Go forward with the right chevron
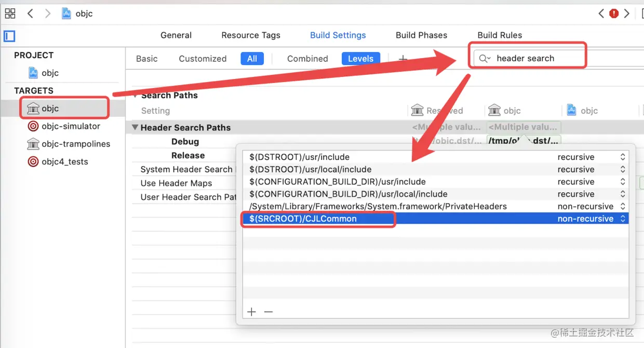This screenshot has height=348, width=644. pyautogui.click(x=48, y=14)
